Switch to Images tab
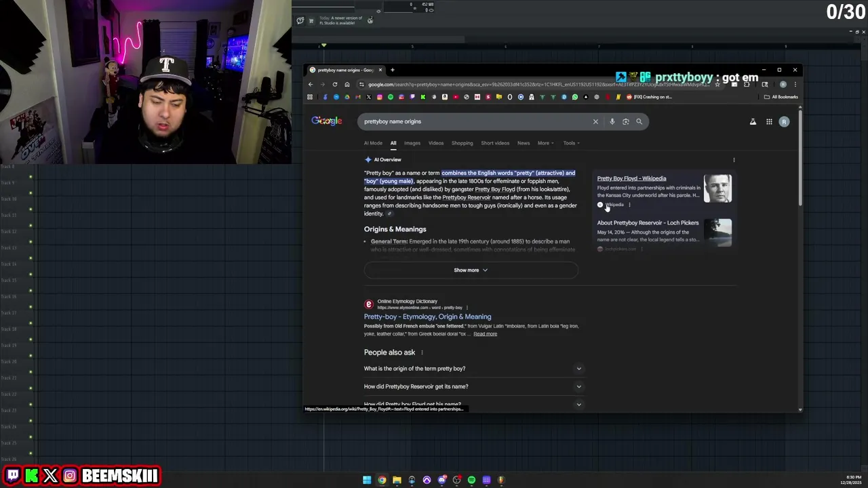 click(x=412, y=143)
